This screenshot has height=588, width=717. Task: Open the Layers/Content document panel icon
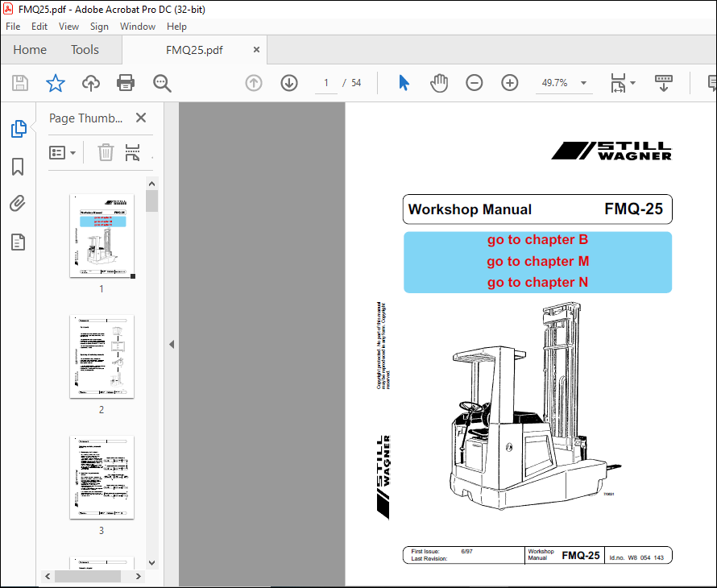coord(18,242)
